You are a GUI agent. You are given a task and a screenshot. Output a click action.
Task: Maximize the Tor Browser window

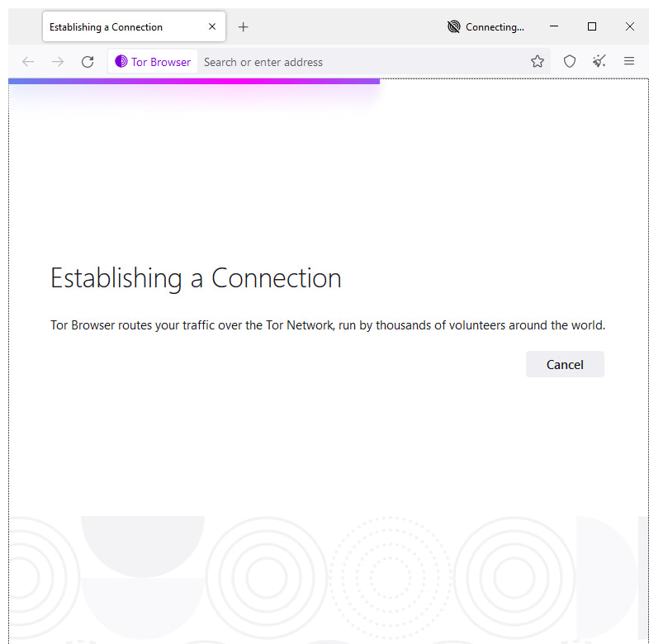pyautogui.click(x=592, y=26)
